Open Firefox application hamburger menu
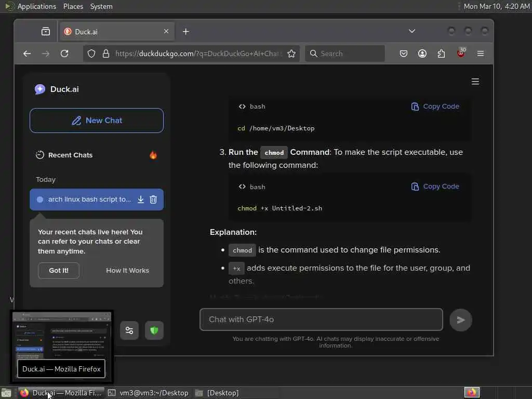 [x=481, y=54]
